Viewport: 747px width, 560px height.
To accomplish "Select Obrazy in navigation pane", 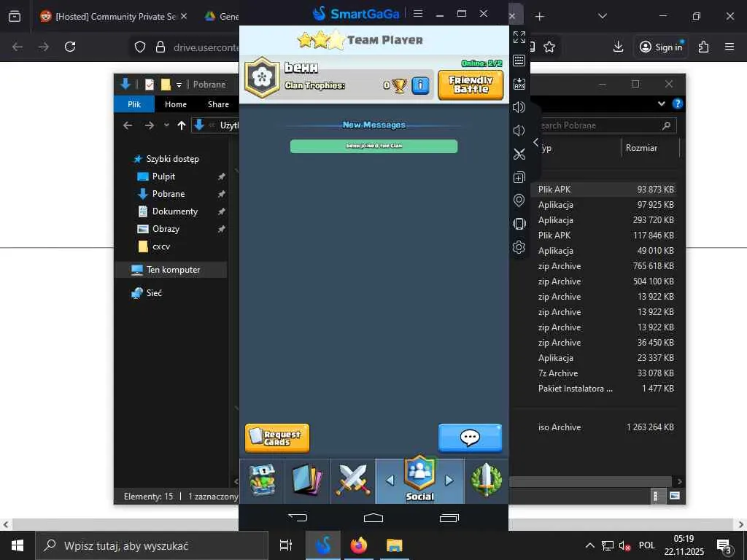I will [x=166, y=229].
